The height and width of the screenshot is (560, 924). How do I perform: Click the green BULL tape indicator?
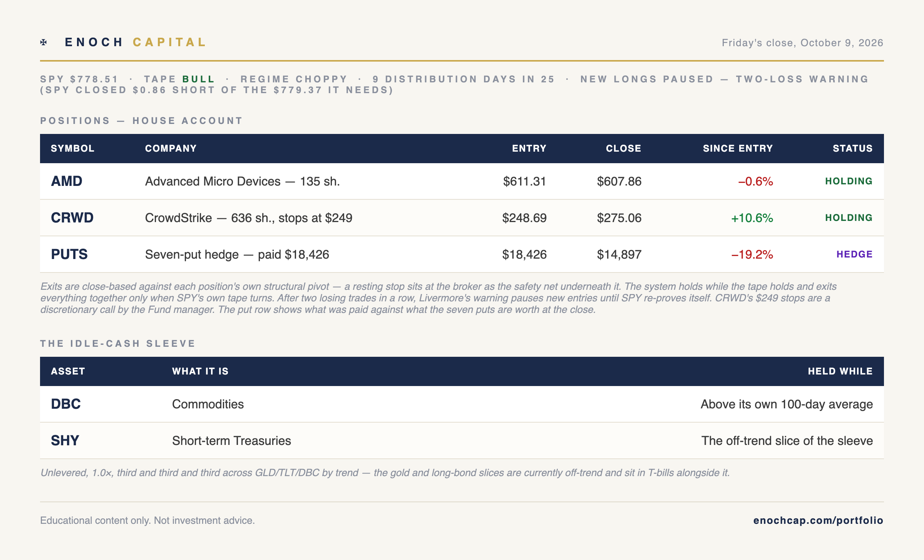coord(198,79)
